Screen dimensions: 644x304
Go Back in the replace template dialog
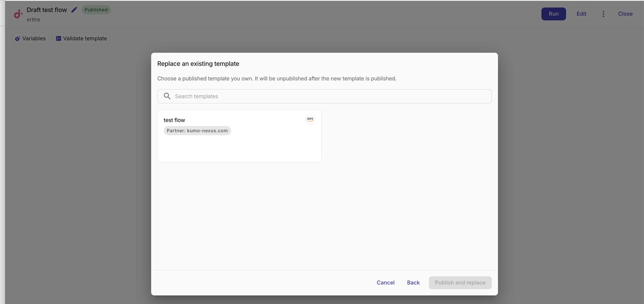pyautogui.click(x=413, y=283)
